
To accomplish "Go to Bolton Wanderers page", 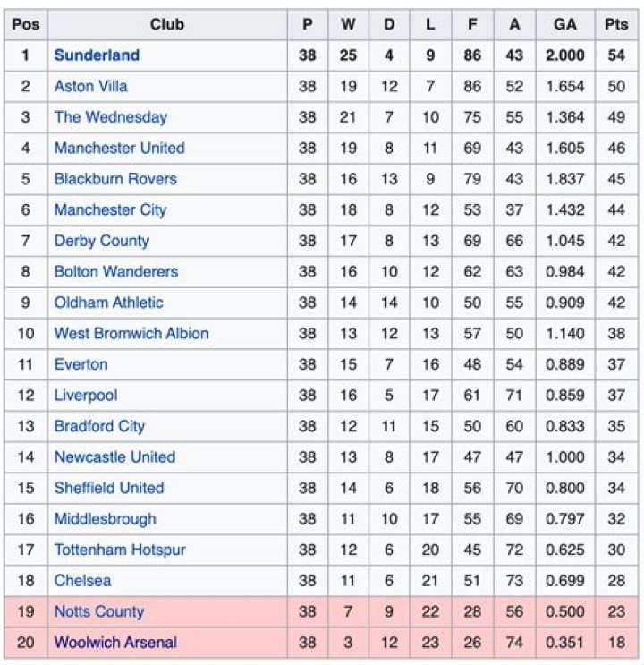I will click(x=115, y=271).
